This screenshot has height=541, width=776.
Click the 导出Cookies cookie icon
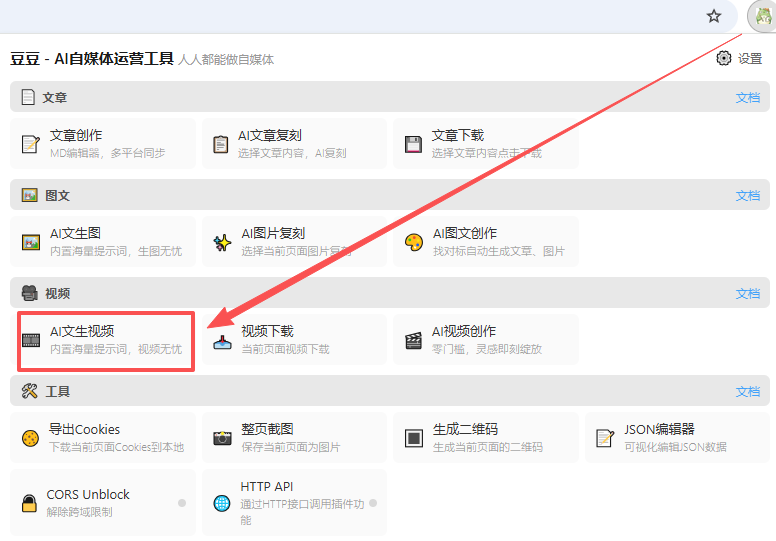31,438
